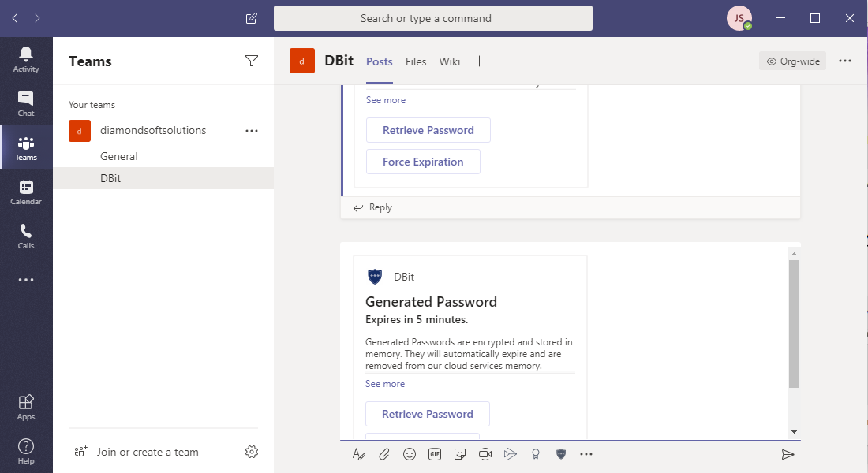Send the message

point(788,454)
